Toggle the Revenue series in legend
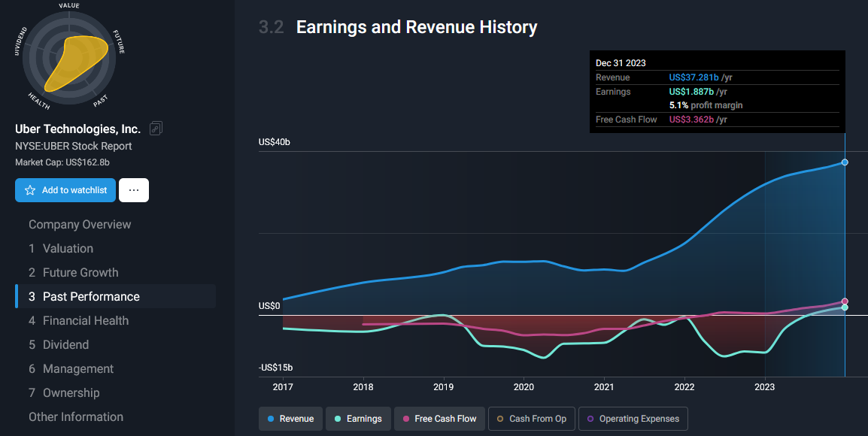868x436 pixels. click(x=290, y=419)
